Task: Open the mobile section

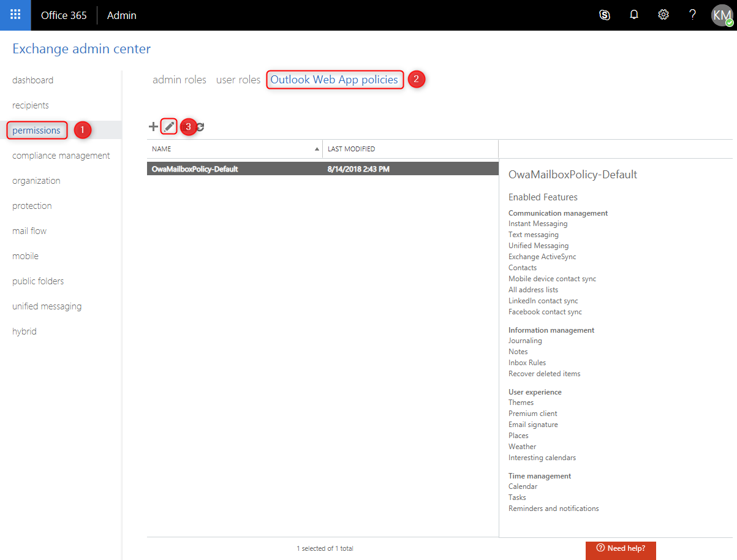Action: click(25, 256)
